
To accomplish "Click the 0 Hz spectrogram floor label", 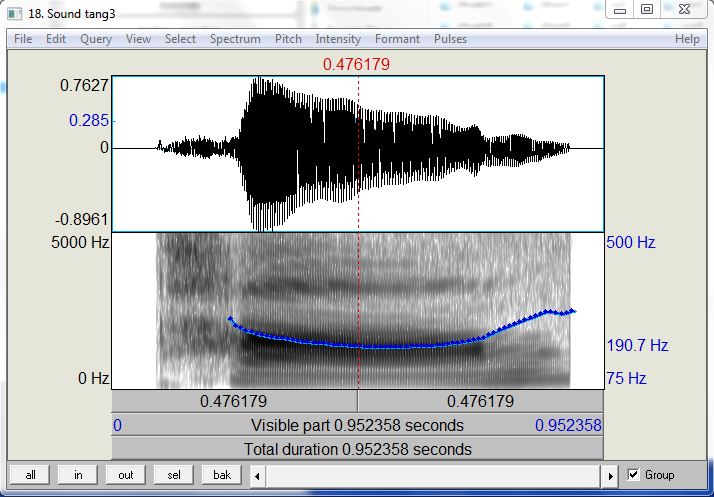I will 93,378.
